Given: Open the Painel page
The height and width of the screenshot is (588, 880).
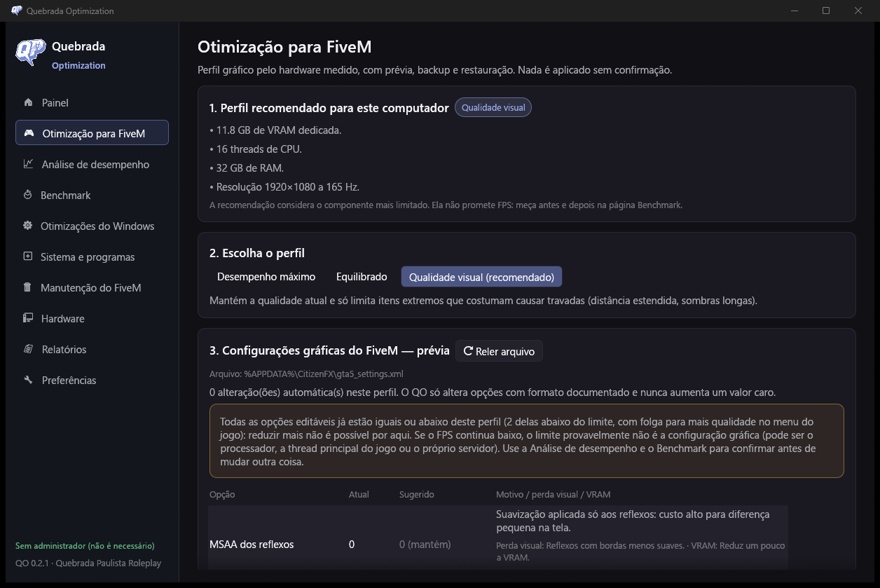Looking at the screenshot, I should pos(92,103).
